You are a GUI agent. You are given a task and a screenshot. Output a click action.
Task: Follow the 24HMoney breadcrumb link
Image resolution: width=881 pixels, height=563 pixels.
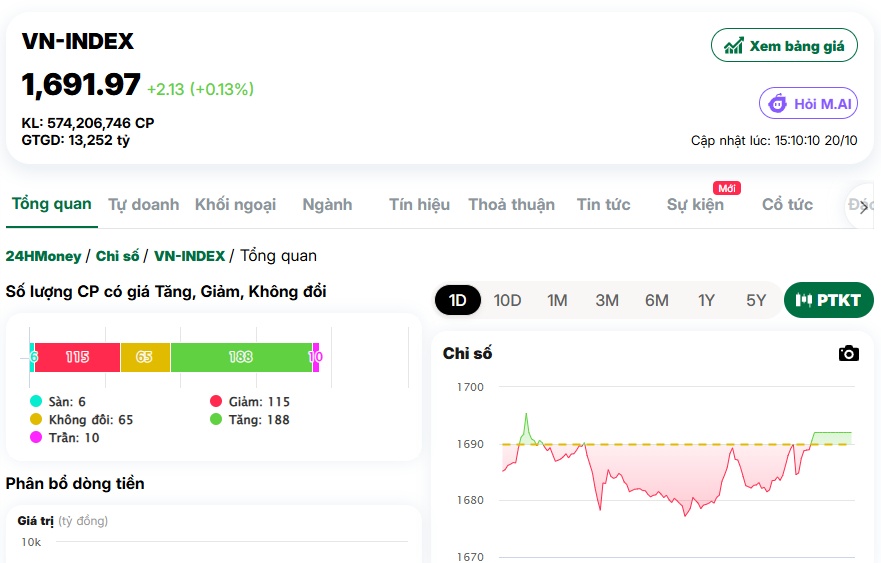tap(43, 256)
